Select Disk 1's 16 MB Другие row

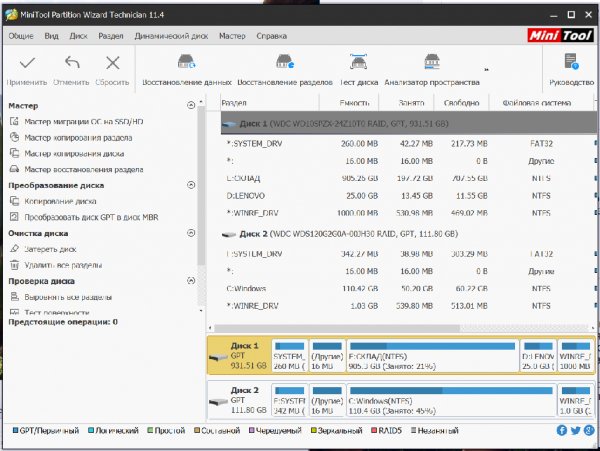coord(409,161)
